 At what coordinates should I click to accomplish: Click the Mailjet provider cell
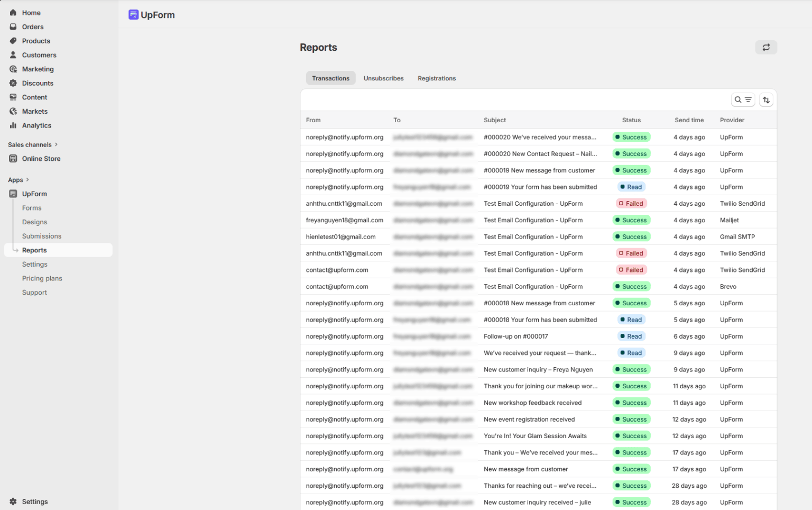point(729,220)
